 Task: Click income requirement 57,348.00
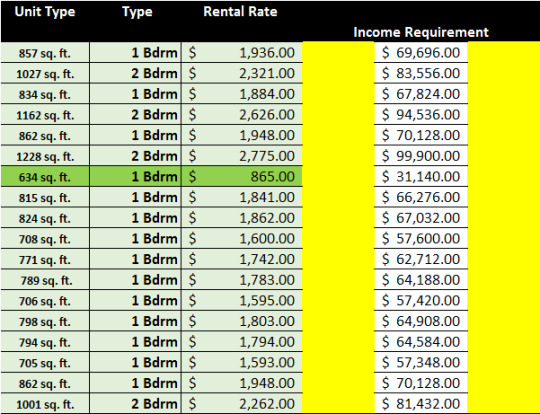coord(421,363)
